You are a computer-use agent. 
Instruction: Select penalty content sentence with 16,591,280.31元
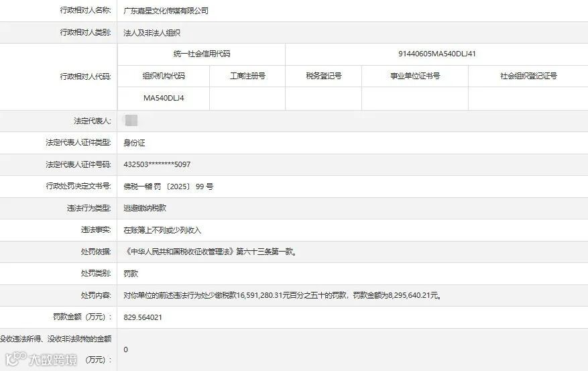click(283, 296)
